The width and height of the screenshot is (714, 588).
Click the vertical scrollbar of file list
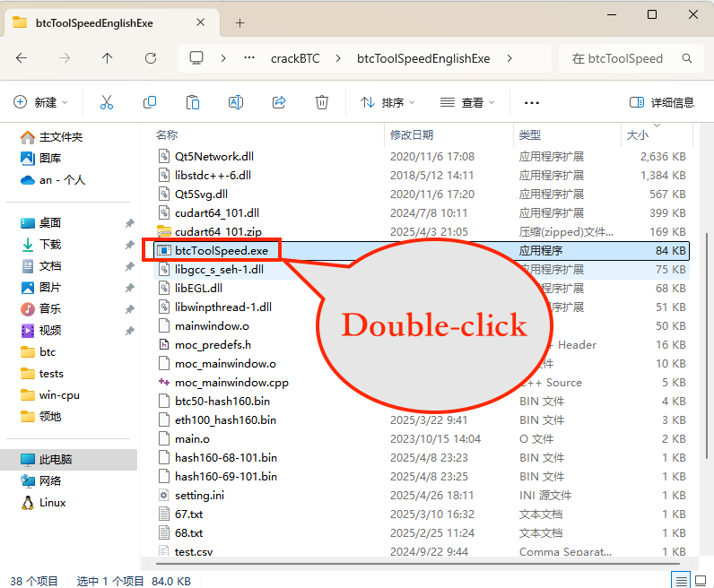[707, 346]
